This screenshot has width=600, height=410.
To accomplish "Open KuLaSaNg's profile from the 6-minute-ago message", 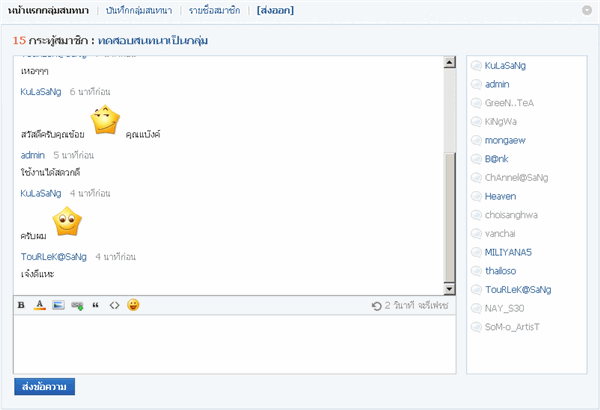I will pyautogui.click(x=41, y=92).
